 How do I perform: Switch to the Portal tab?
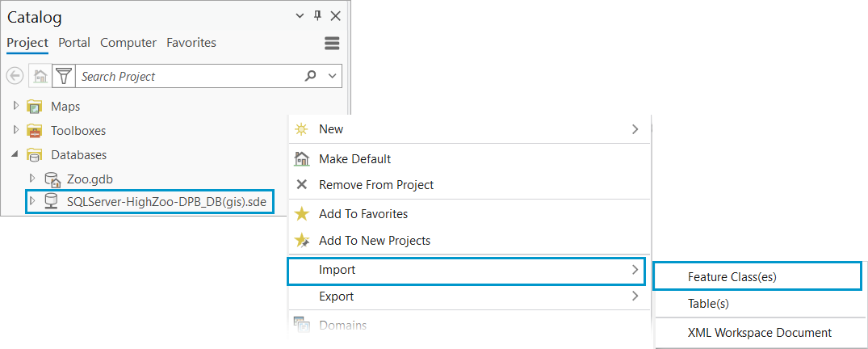(x=74, y=43)
